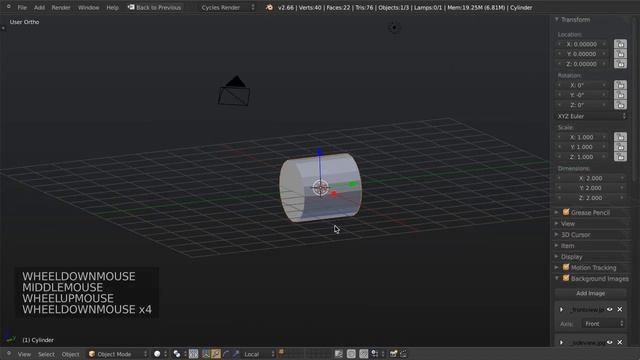Image resolution: width=640 pixels, height=360 pixels.
Task: Open the pivot point selector icon
Action: tap(179, 354)
